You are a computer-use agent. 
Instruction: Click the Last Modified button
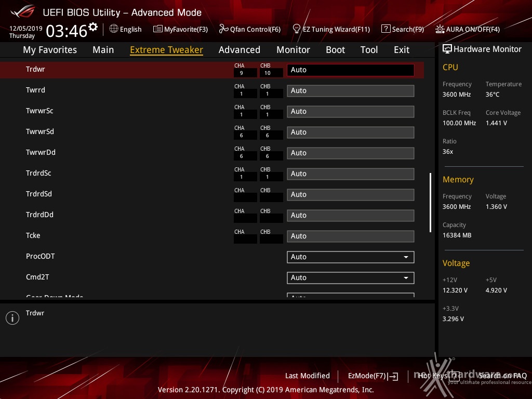(308, 376)
